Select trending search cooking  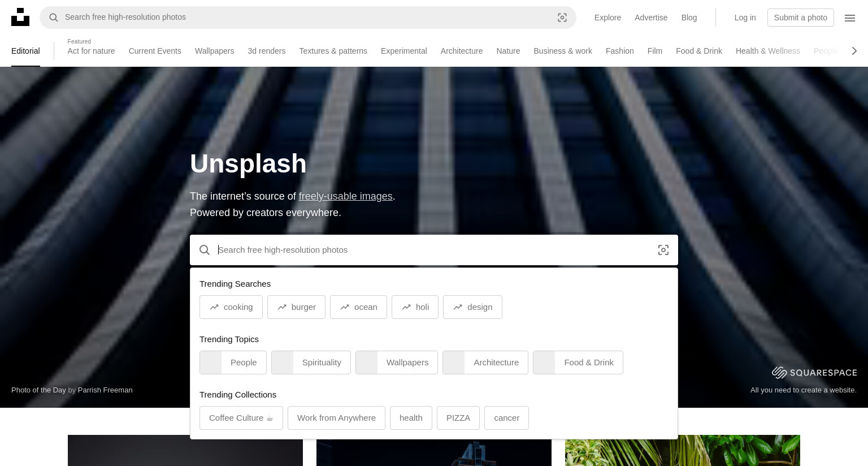pyautogui.click(x=231, y=307)
